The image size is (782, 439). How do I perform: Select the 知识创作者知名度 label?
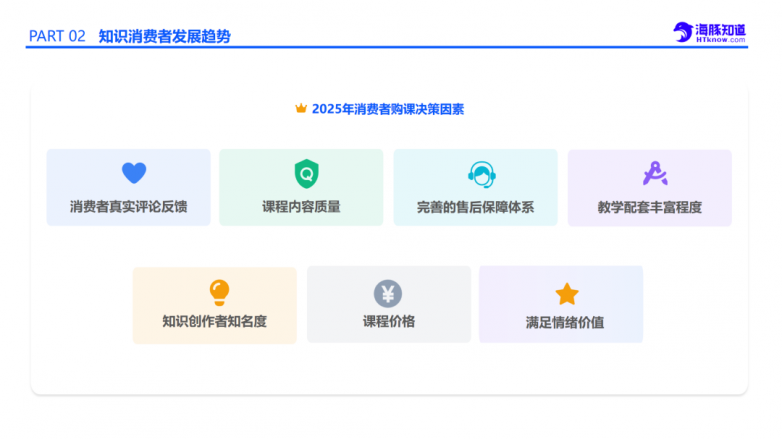coord(214,322)
